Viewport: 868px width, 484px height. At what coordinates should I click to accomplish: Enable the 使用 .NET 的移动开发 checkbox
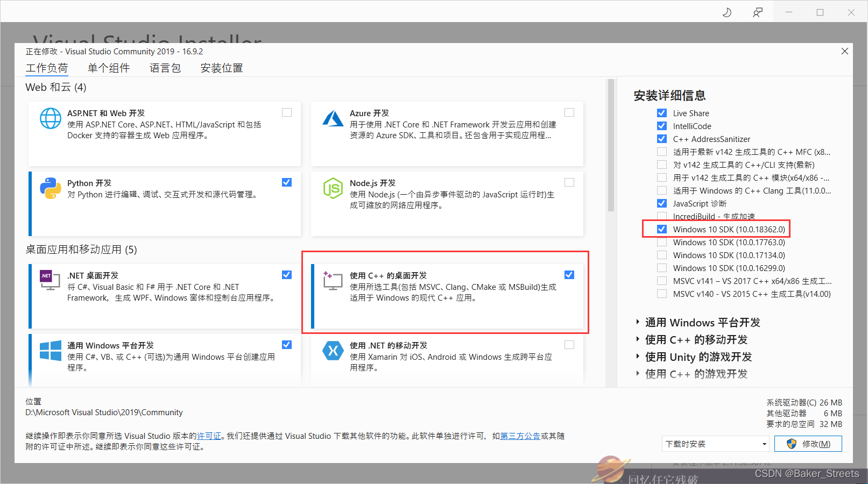pyautogui.click(x=569, y=345)
